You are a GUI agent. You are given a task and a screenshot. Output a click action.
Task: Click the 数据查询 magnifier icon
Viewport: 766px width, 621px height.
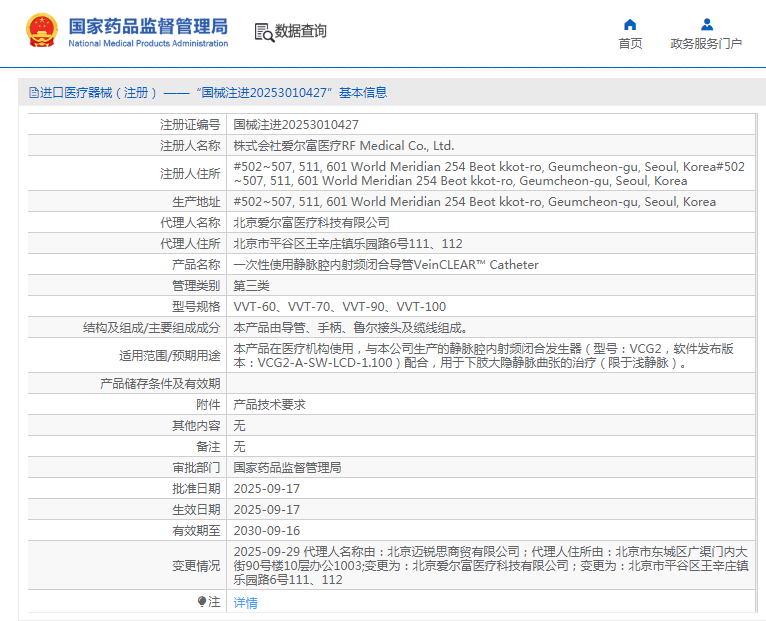pyautogui.click(x=264, y=32)
